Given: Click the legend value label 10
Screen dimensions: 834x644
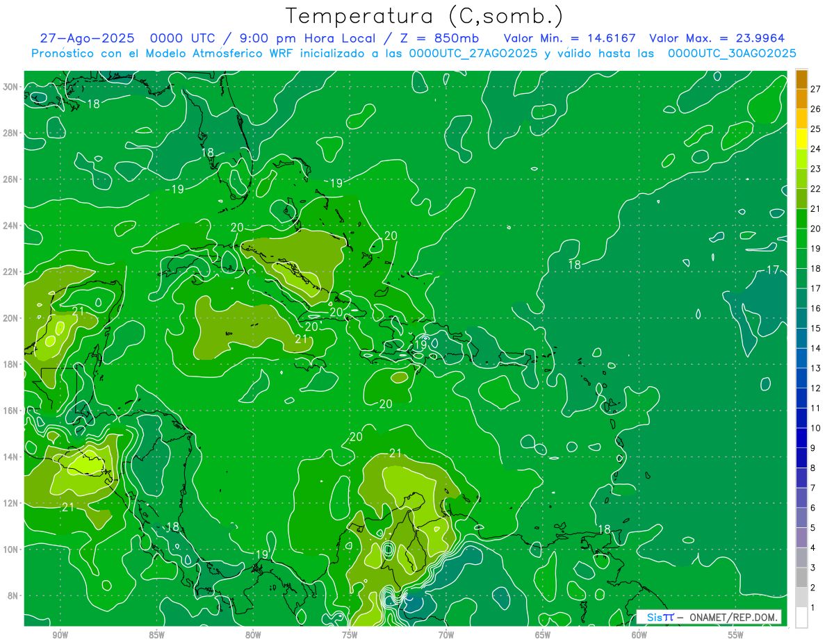Looking at the screenshot, I should [815, 428].
